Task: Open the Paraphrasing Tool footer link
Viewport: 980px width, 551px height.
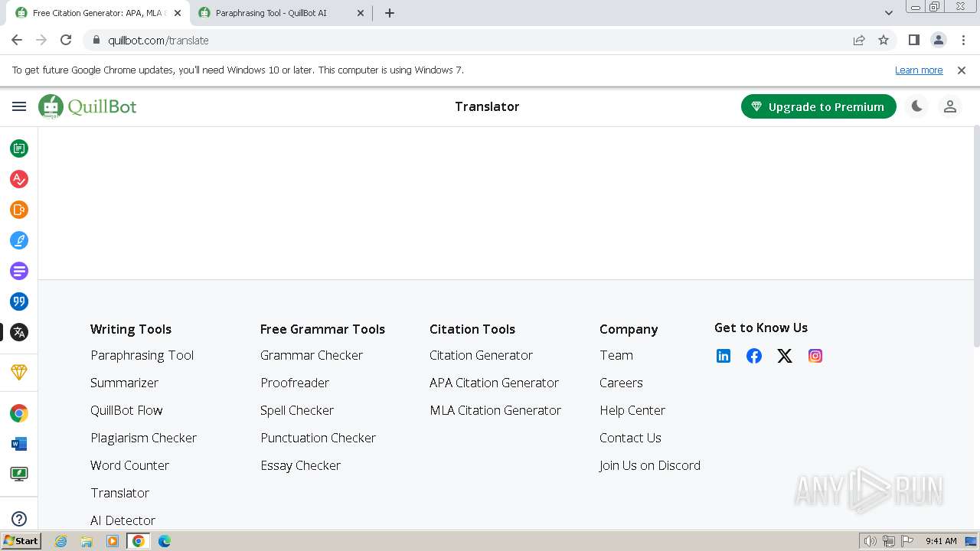Action: [x=142, y=355]
